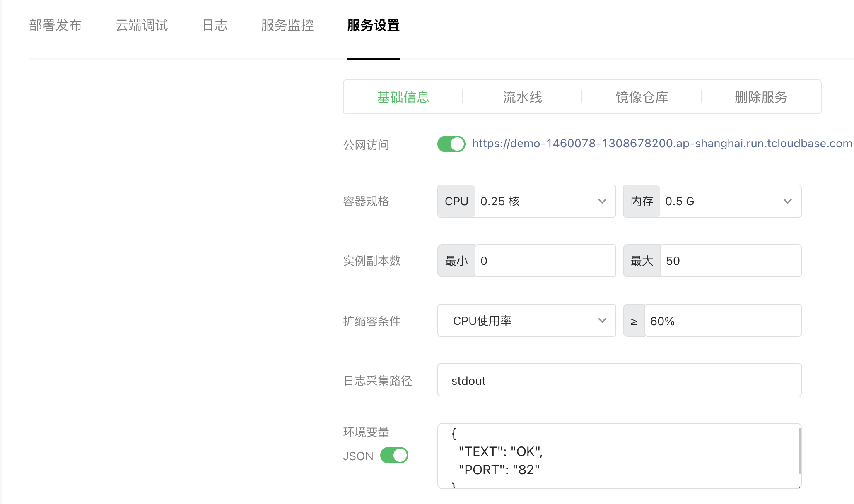Go to the 日志 tab
Viewport: 854px width, 504px height.
[215, 25]
